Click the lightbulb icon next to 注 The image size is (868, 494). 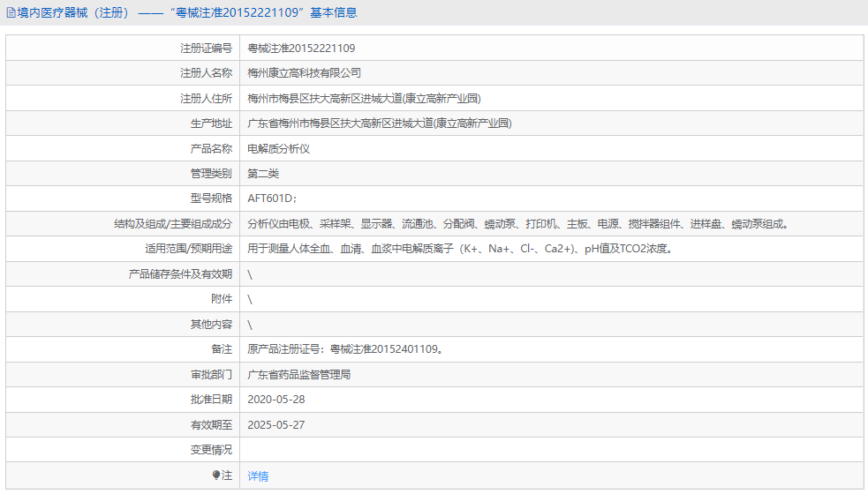215,475
